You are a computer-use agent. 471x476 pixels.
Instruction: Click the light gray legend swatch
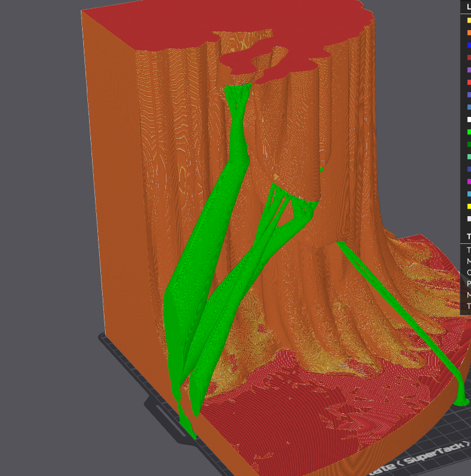(x=469, y=219)
